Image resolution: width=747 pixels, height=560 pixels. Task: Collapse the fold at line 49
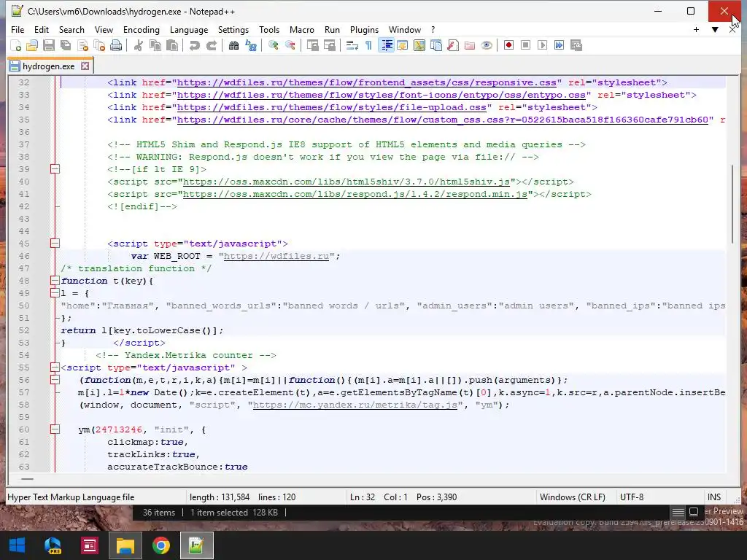[55, 293]
